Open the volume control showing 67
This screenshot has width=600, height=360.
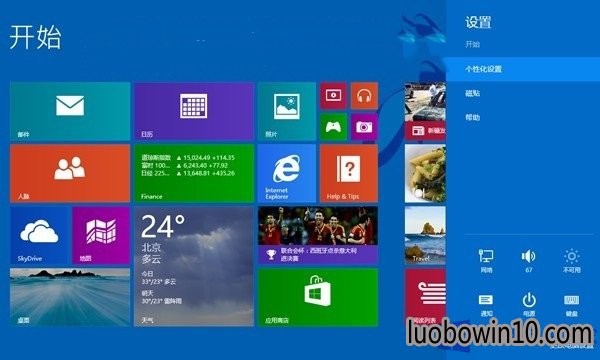point(529,261)
